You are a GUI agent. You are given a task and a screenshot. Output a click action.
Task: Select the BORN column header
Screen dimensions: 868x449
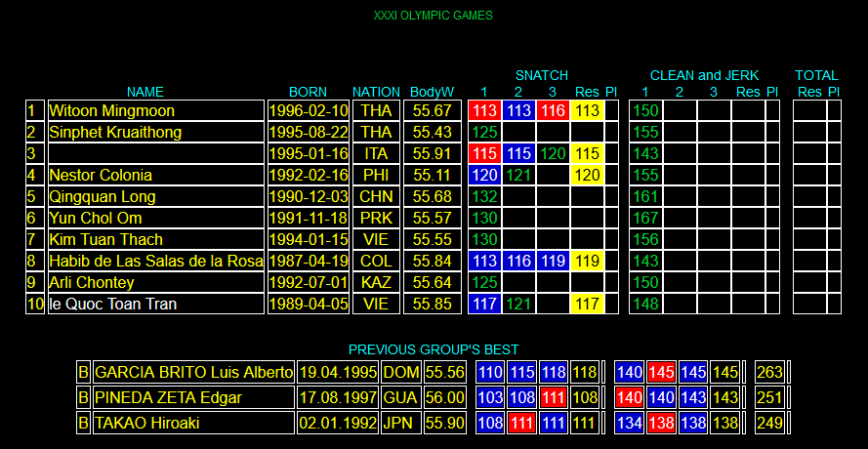tap(308, 92)
